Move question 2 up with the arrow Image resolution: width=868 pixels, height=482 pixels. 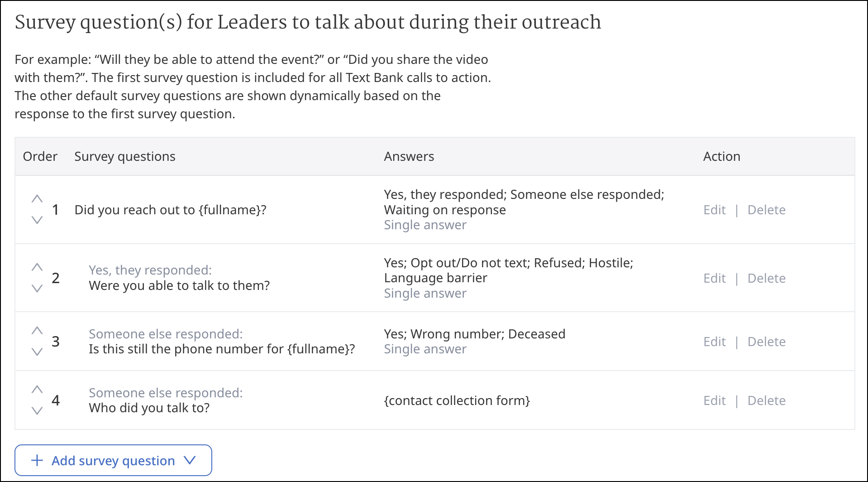pos(37,267)
